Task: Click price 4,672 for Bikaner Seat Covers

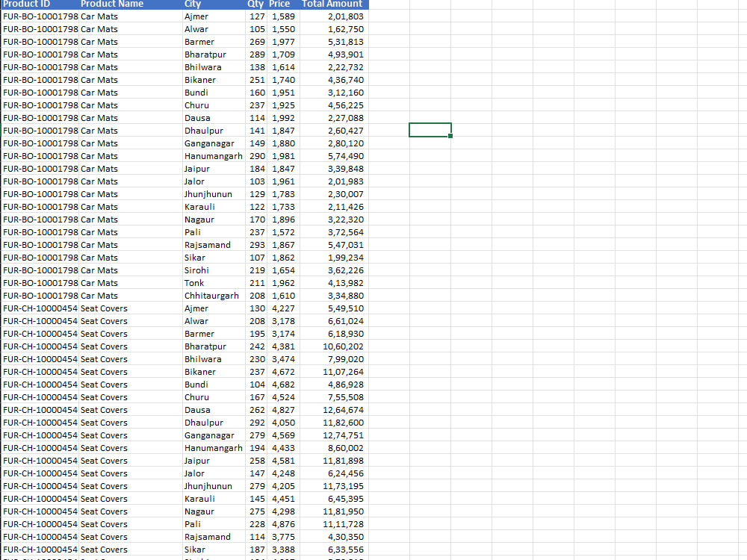Action: [278, 371]
